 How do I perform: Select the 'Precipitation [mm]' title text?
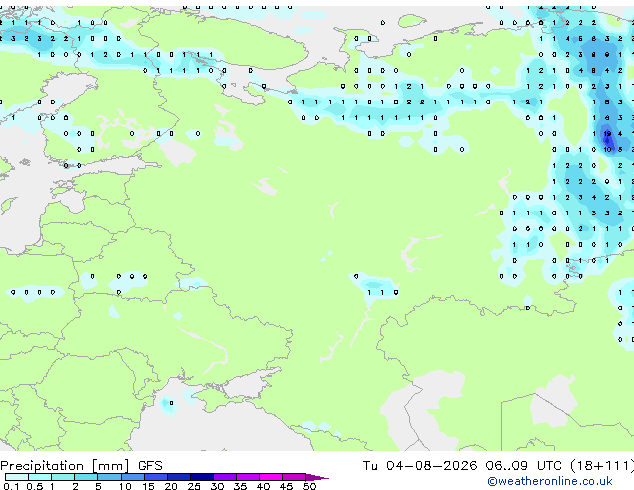coord(65,466)
